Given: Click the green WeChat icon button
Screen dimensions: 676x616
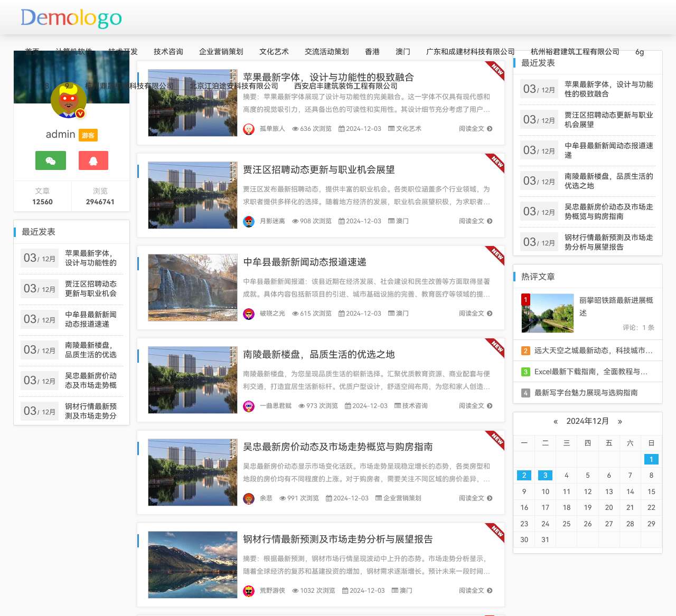Looking at the screenshot, I should [x=51, y=160].
